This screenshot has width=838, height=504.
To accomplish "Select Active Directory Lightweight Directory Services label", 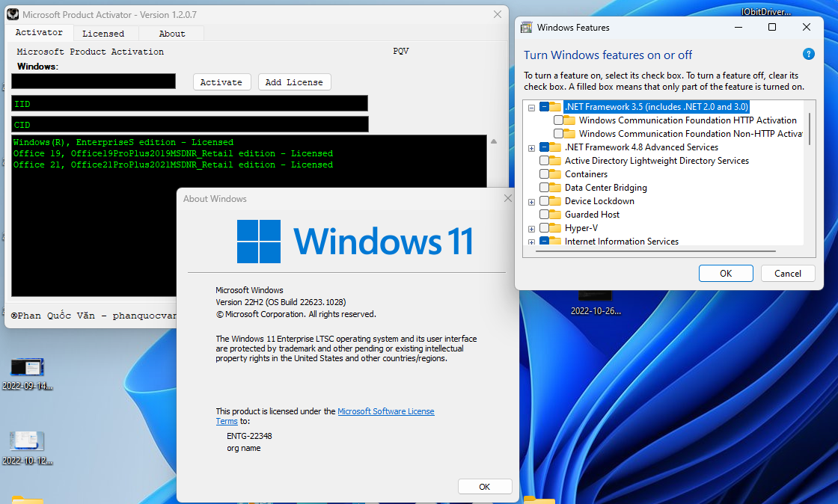I will pyautogui.click(x=657, y=161).
